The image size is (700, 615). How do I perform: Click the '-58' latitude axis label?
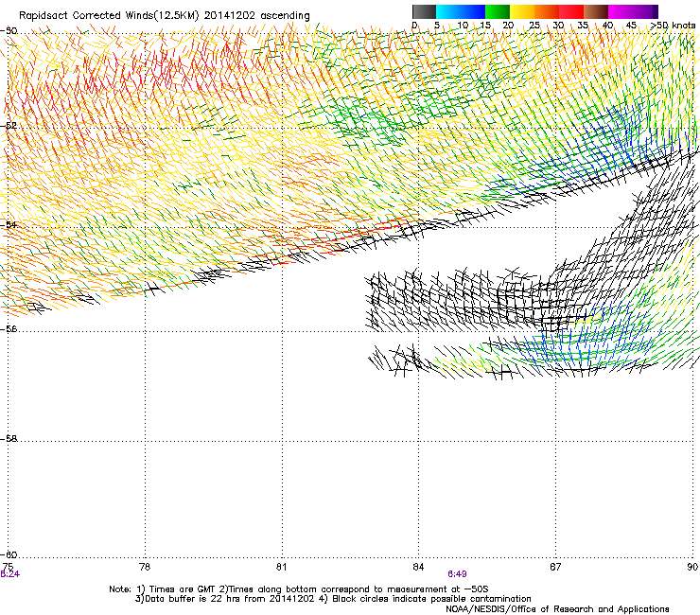pos(9,439)
